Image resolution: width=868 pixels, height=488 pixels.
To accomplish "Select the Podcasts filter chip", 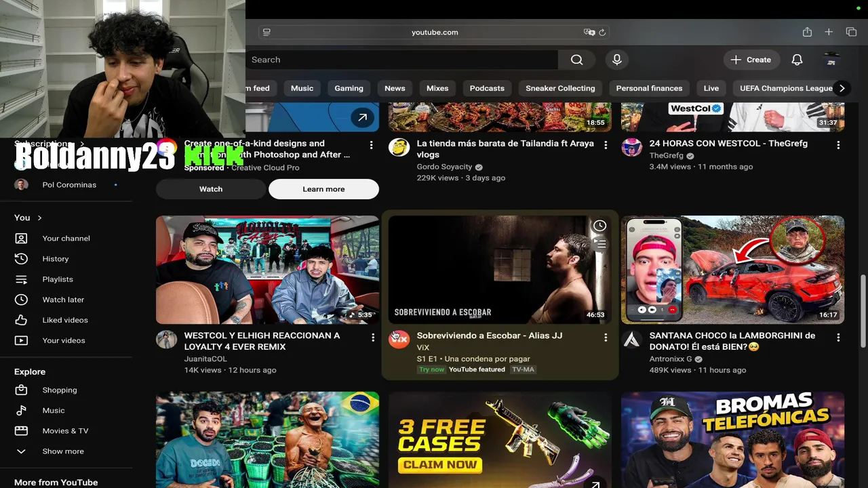I will (x=487, y=88).
